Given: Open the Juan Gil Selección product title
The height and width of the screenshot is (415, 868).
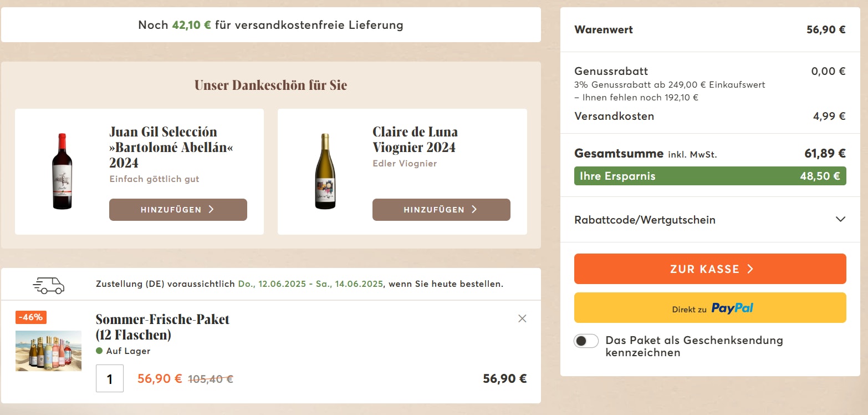Looking at the screenshot, I should click(x=164, y=147).
